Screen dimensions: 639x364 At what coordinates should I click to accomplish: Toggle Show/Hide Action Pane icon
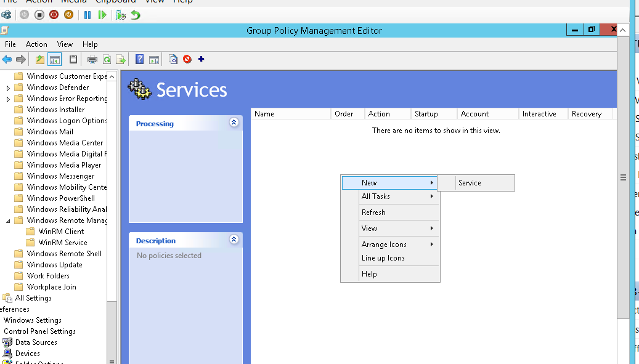154,60
